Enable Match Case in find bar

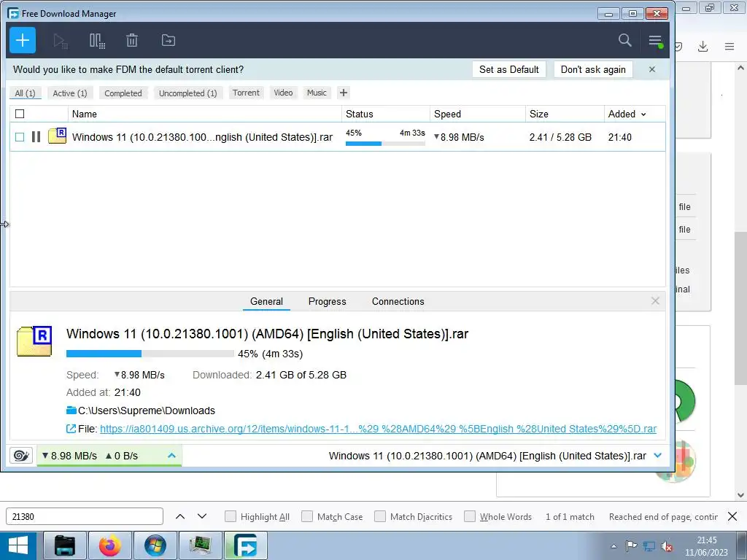[x=307, y=516]
